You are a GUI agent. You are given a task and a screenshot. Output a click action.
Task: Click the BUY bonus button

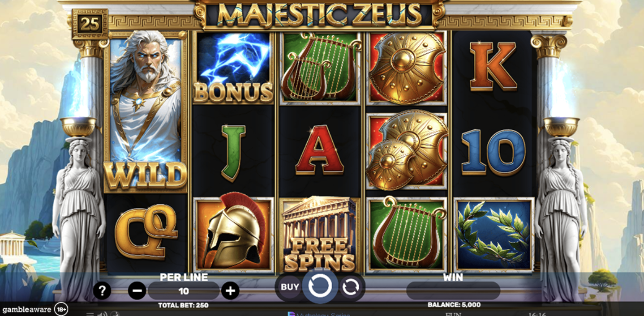tap(290, 286)
